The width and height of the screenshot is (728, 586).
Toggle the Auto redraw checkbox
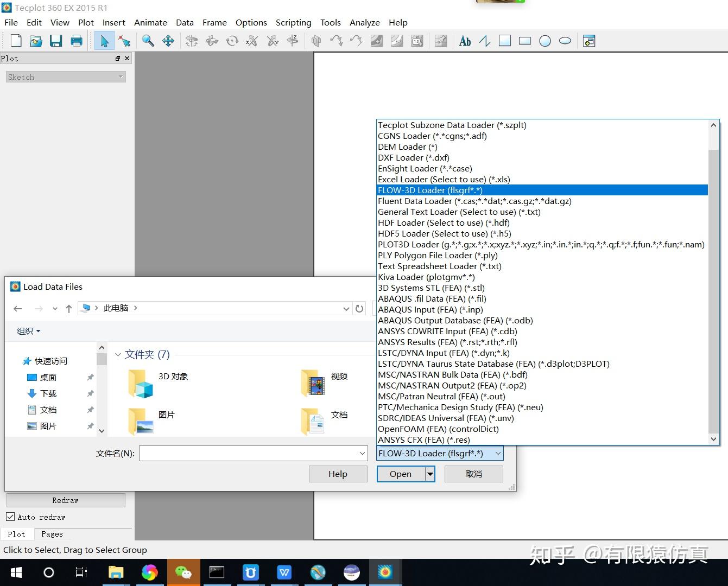(x=10, y=517)
